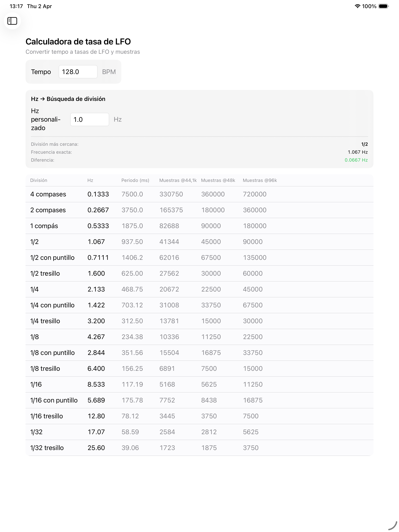This screenshot has height=532, width=399.
Task: Toggle the sidebar panel icon
Action: (x=12, y=21)
